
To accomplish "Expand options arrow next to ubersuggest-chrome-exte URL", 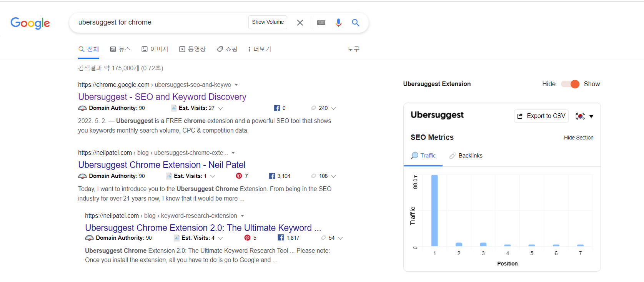I will (x=233, y=153).
